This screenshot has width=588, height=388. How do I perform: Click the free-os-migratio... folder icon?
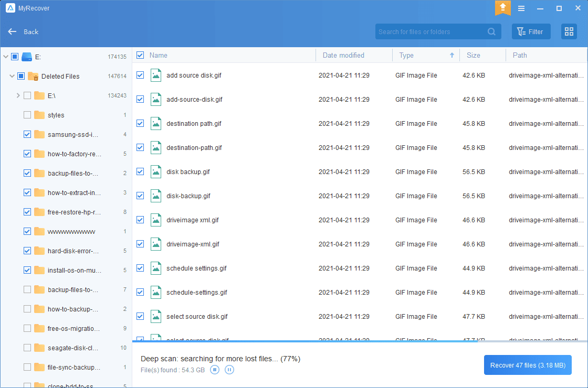(39, 328)
